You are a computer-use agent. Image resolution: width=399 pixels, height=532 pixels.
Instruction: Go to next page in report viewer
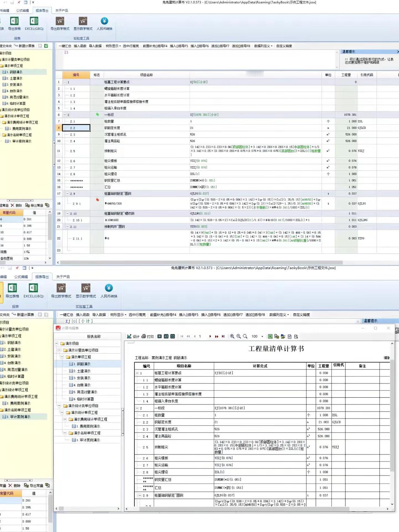pyautogui.click(x=210, y=336)
